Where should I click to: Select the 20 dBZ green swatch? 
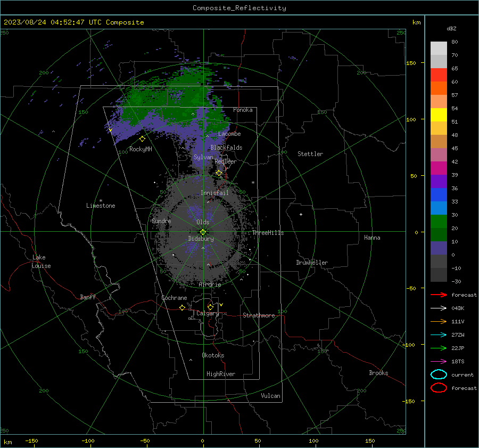pyautogui.click(x=439, y=234)
